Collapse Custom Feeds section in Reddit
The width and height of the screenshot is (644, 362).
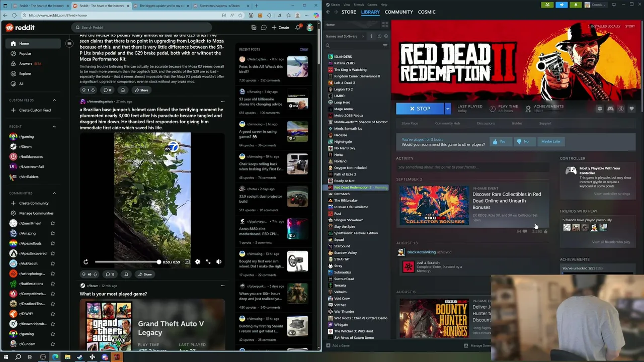(54, 100)
